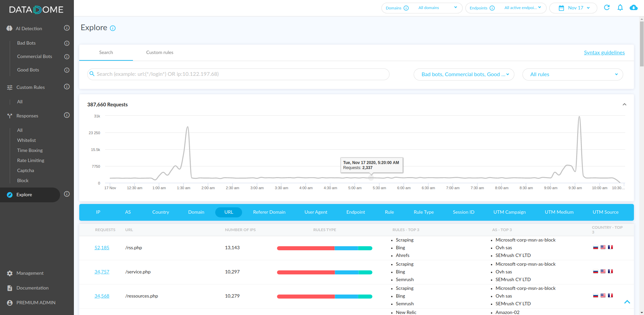Screen dimensions: 644x315
Task: Click the 5:20 AM chart data point
Action: (371, 177)
